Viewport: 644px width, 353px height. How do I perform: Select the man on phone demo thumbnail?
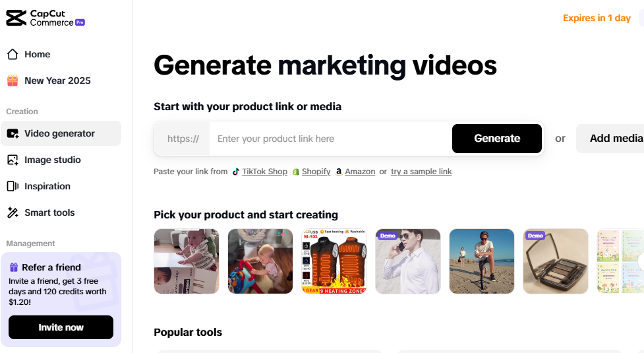pyautogui.click(x=408, y=261)
